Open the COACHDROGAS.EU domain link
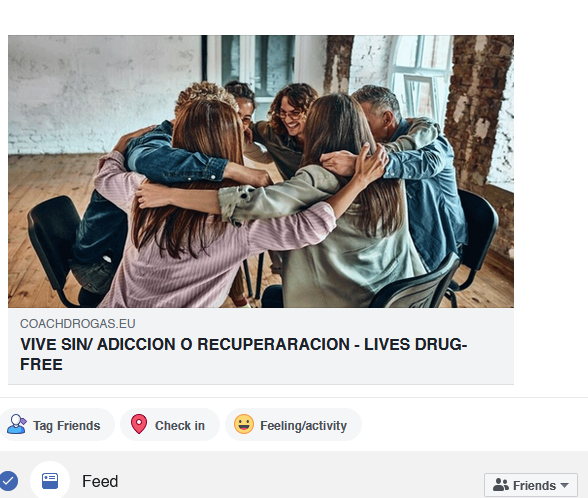Screen dimensions: 588x498 [x=78, y=324]
